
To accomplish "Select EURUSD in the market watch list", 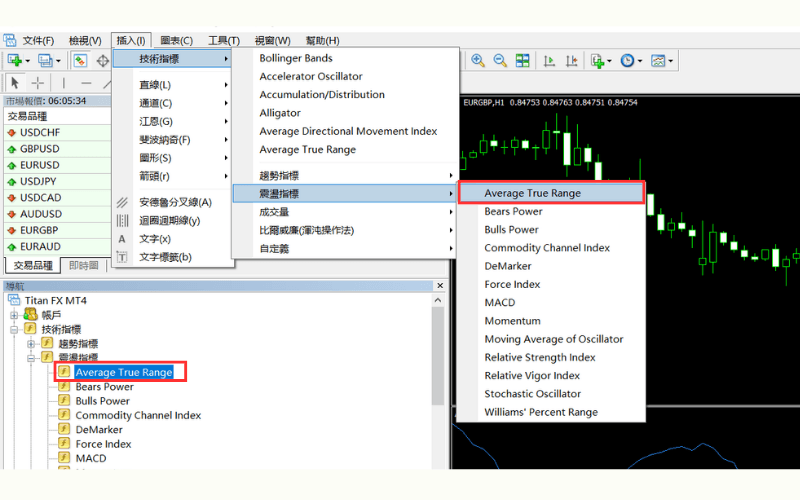I will click(x=40, y=165).
